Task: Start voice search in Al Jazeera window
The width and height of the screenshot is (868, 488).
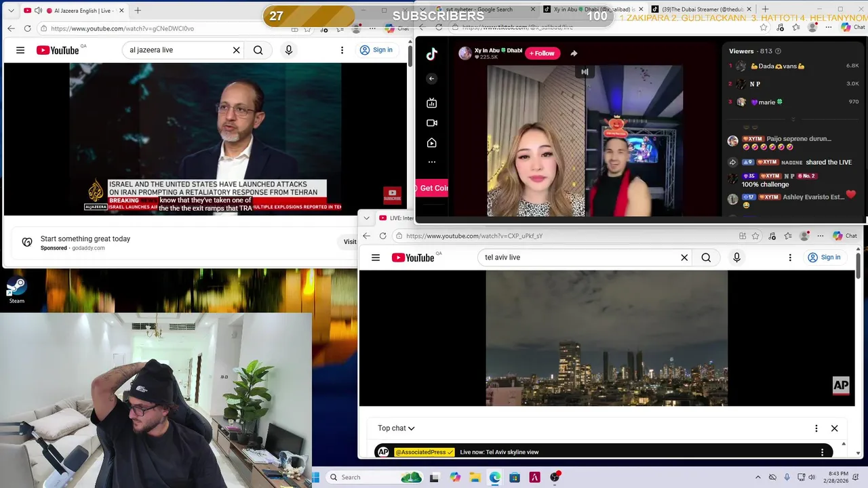Action: (x=289, y=50)
